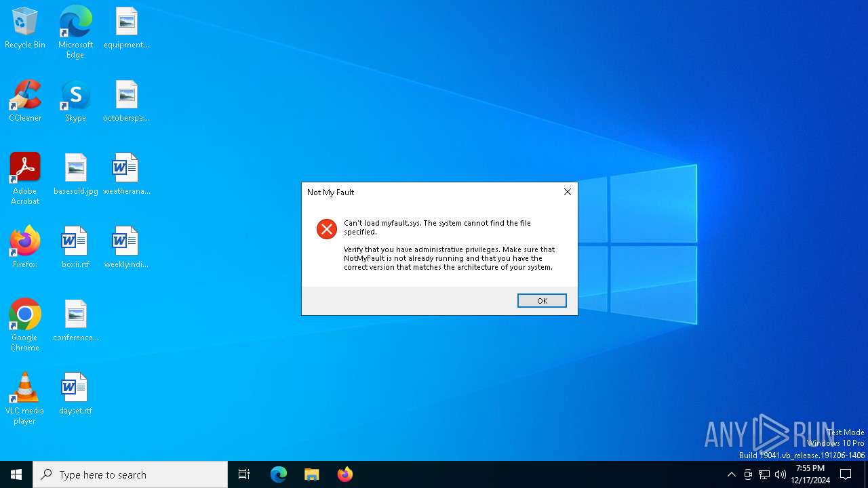Launch Microsoft Edge from the taskbar
The width and height of the screenshot is (868, 488).
(279, 474)
